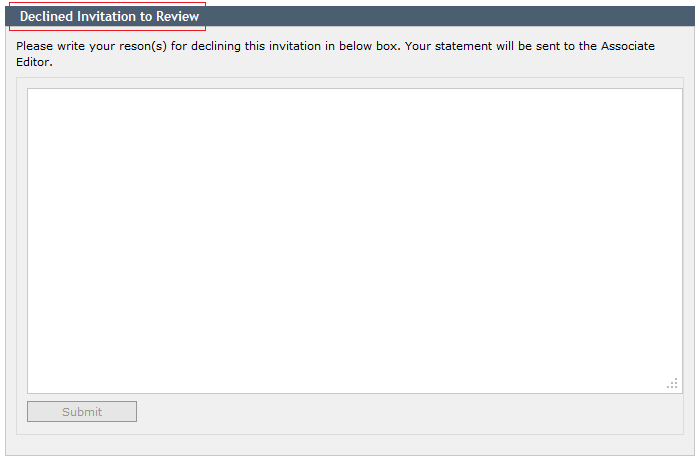
Task: Click the word sent in the instructions
Action: [x=548, y=46]
